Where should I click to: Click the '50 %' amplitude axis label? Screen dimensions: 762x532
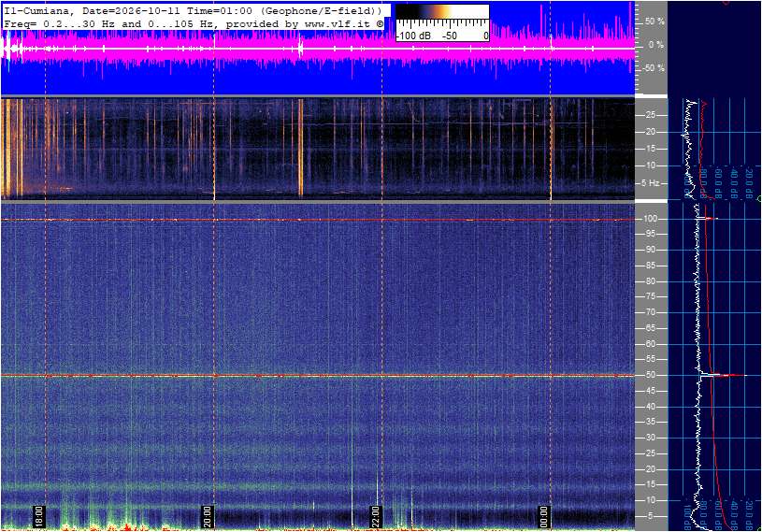click(654, 22)
